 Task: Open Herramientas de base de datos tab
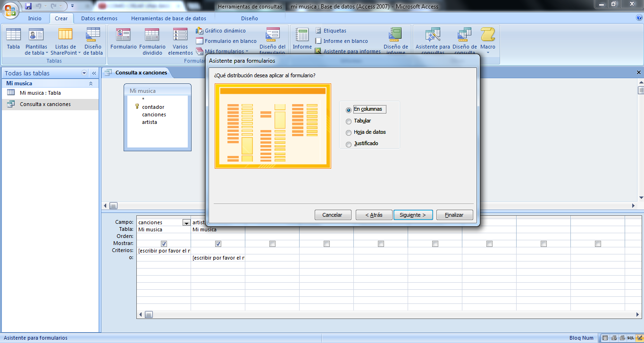coord(168,18)
